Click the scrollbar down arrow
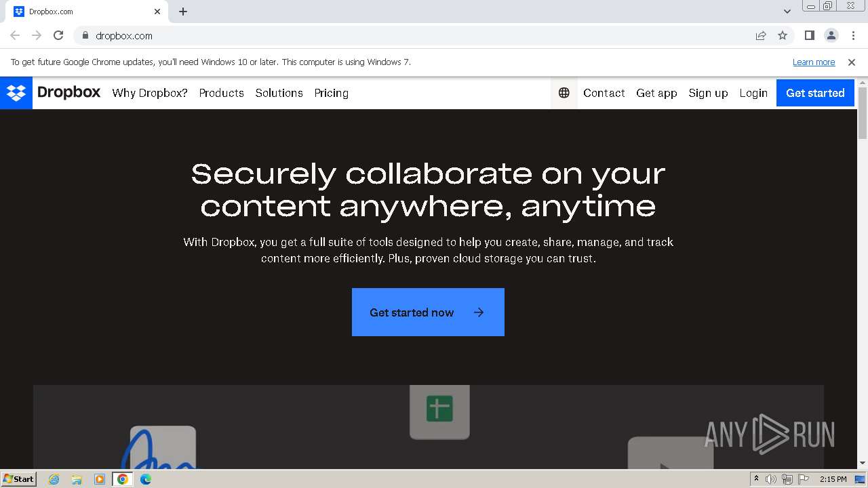This screenshot has width=868, height=488. (863, 463)
